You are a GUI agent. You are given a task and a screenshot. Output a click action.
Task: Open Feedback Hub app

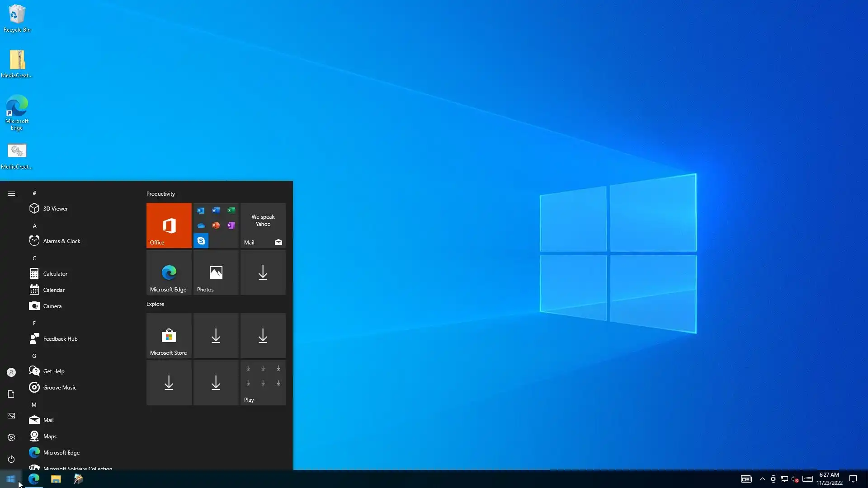pyautogui.click(x=60, y=338)
